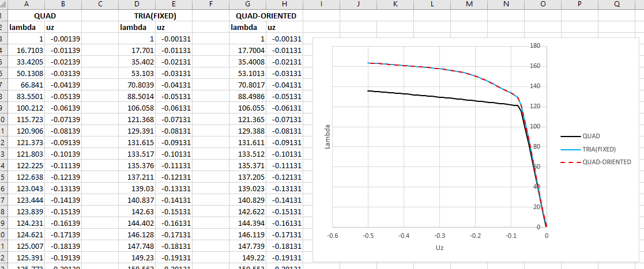Select cell with value 149.22
Viewport: 644px width, 269px height.
click(x=248, y=257)
